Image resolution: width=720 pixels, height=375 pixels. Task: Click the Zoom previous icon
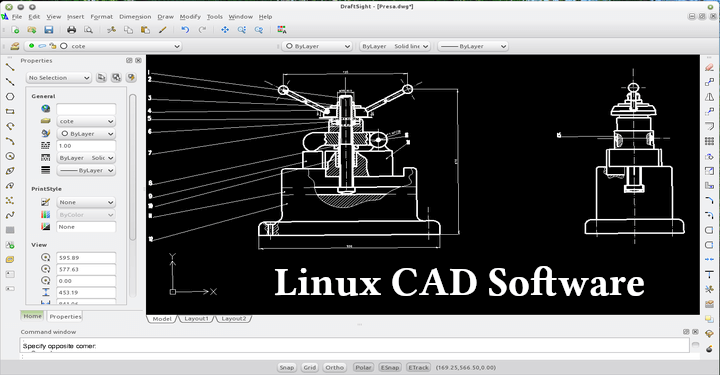[259, 30]
